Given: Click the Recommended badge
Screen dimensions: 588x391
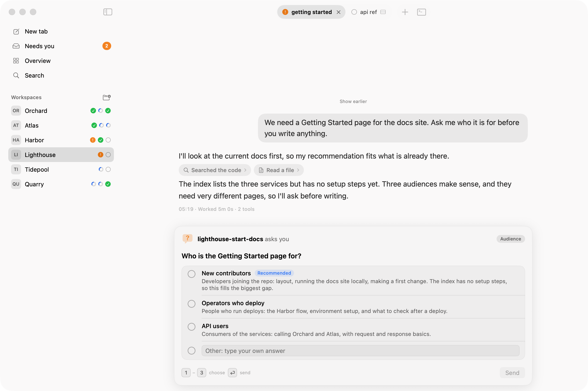Looking at the screenshot, I should coord(274,273).
